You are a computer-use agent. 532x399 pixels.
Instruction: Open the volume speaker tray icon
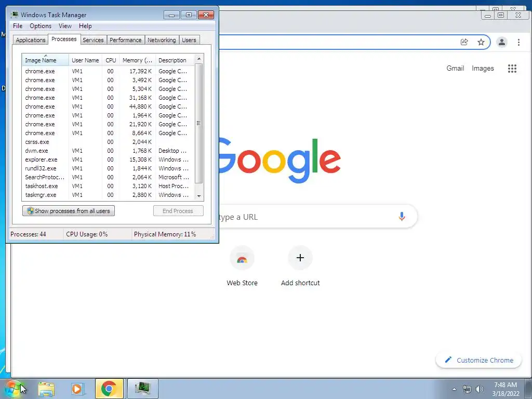click(x=480, y=389)
